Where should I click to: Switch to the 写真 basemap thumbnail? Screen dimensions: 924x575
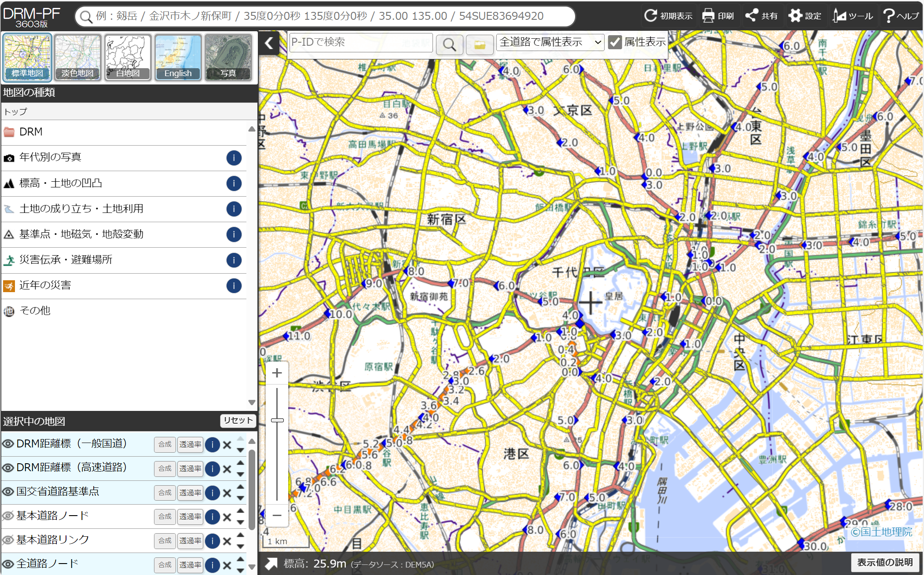coord(228,57)
